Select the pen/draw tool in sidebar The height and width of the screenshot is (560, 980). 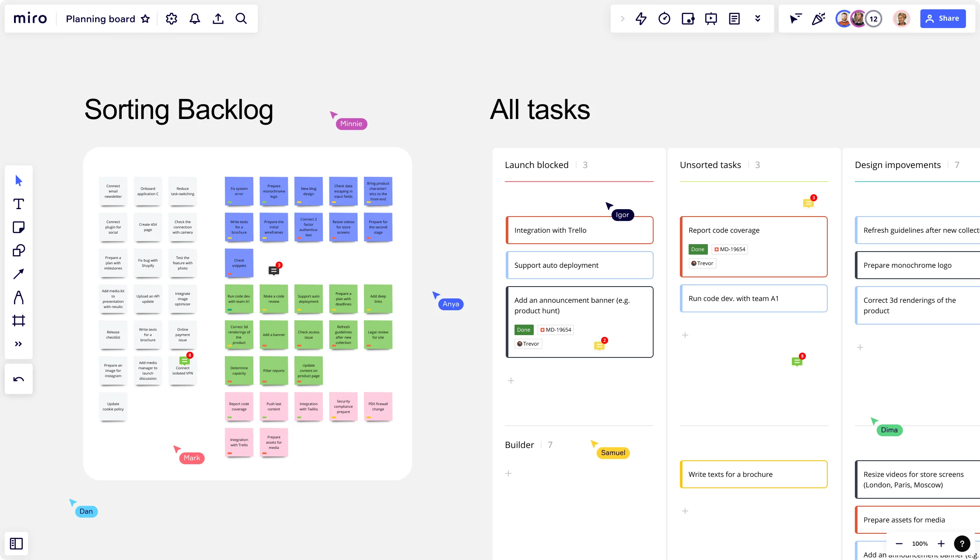point(18,297)
